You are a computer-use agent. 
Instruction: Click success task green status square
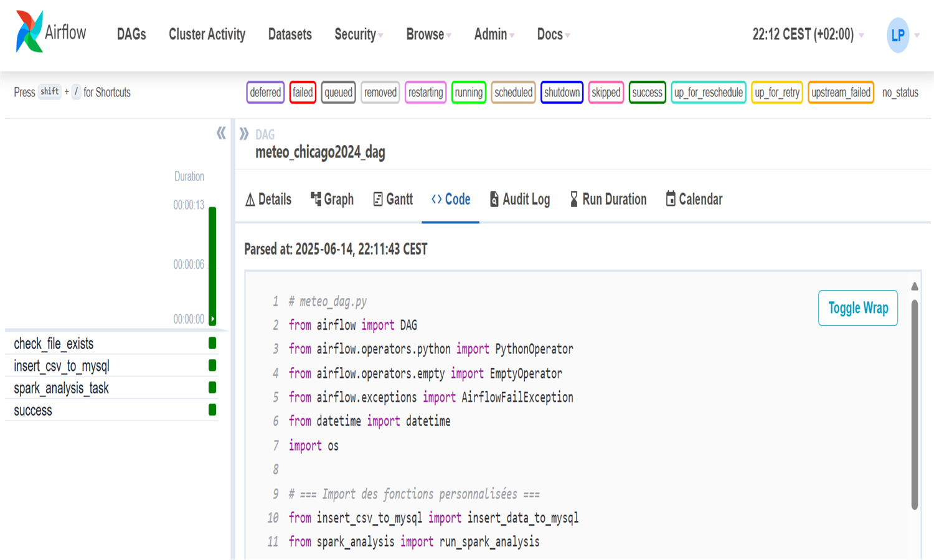click(212, 409)
